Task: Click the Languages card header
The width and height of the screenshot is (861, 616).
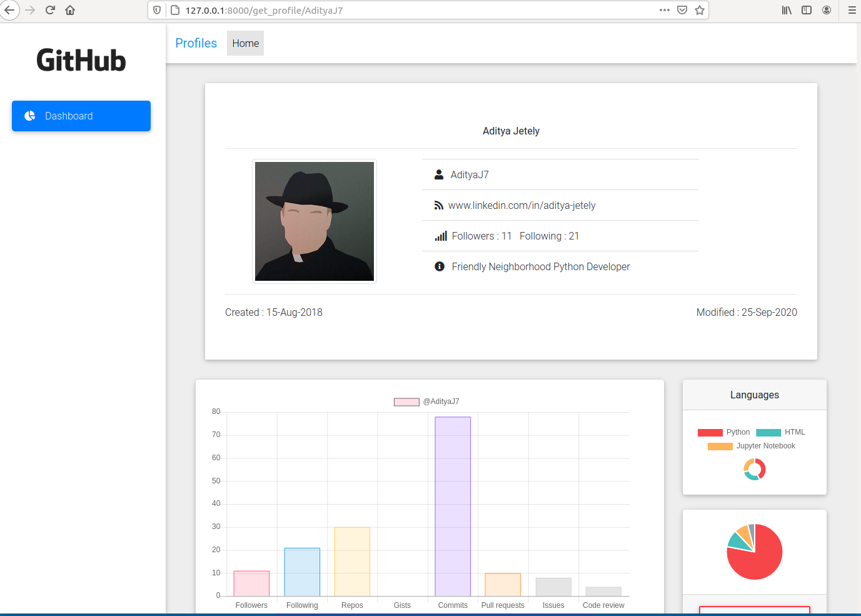Action: click(x=755, y=395)
